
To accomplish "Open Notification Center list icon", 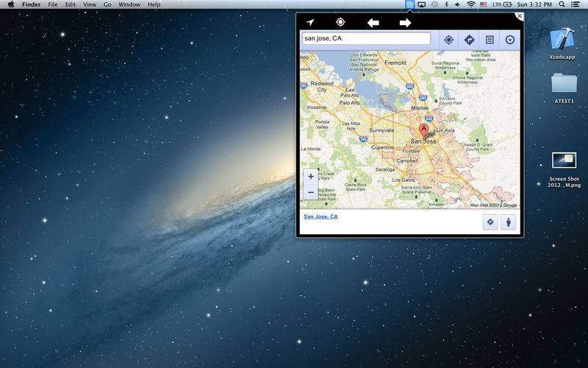I will [x=575, y=4].
